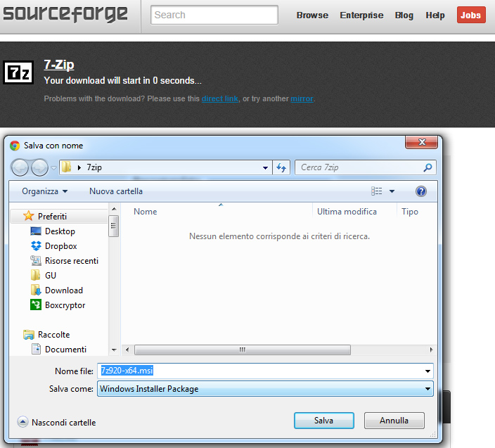
Task: Open the view options dropdown arrow
Action: point(392,191)
